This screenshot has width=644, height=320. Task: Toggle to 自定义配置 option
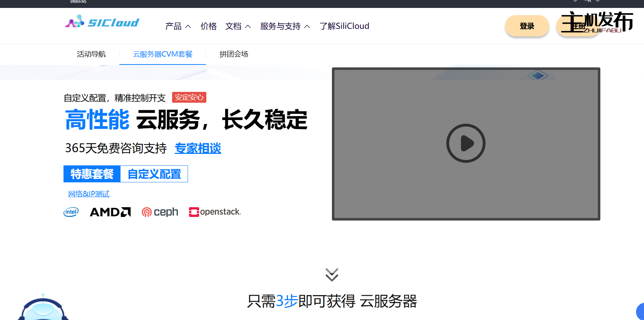(154, 174)
